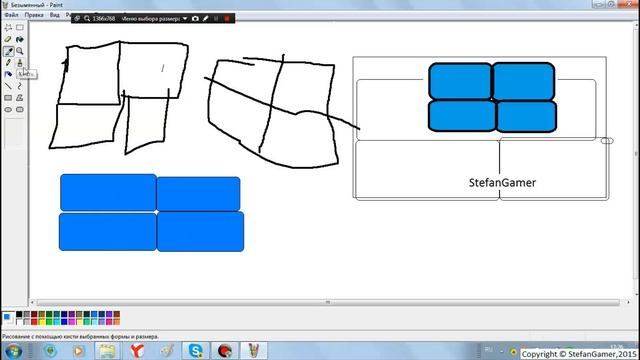The height and width of the screenshot is (360, 640).
Task: Pick the bright green color swatch
Action: [x=49, y=322]
